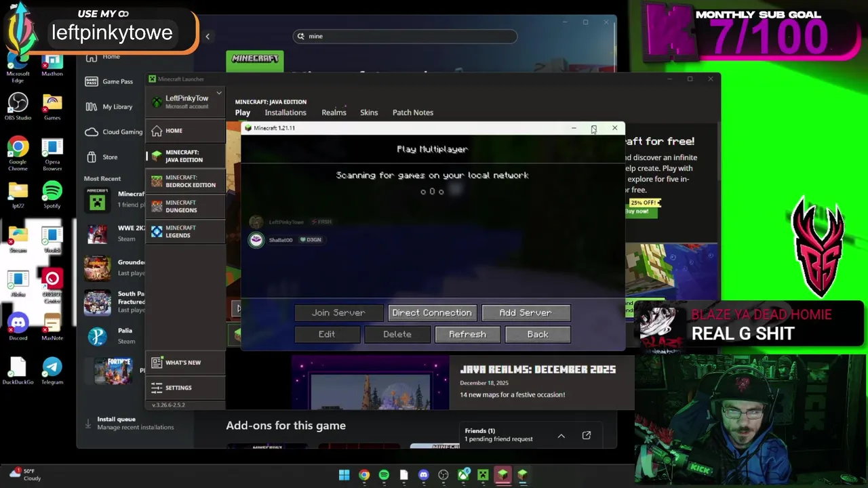868x488 pixels.
Task: Switch to Realms tab
Action: pos(334,113)
